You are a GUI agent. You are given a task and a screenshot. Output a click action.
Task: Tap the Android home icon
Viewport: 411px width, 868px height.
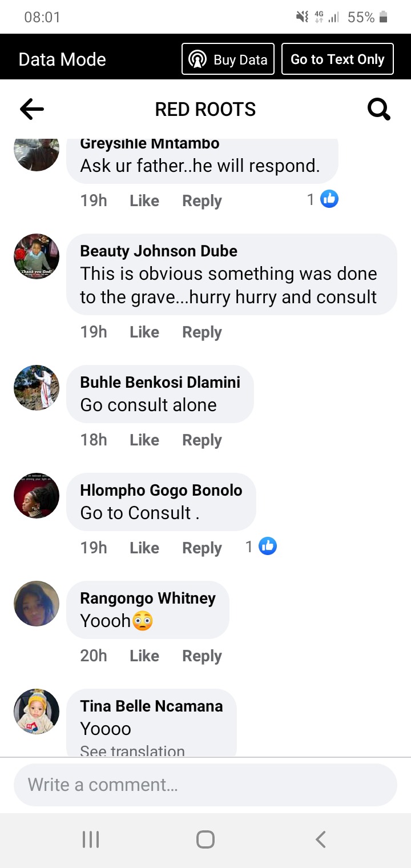[x=205, y=839]
